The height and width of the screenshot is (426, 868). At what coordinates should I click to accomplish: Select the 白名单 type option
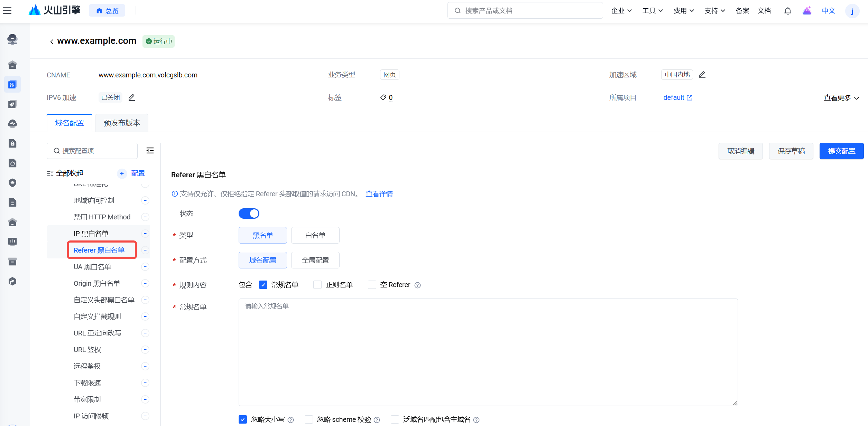[315, 235]
